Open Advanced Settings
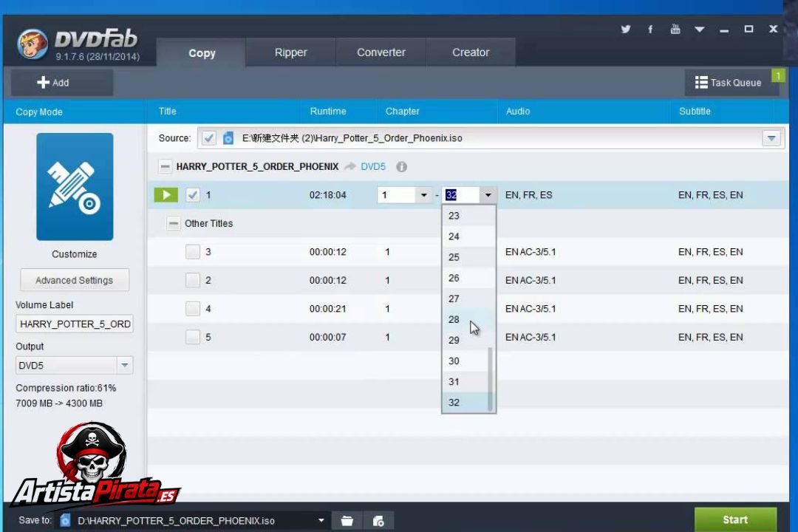The width and height of the screenshot is (798, 532). click(75, 280)
